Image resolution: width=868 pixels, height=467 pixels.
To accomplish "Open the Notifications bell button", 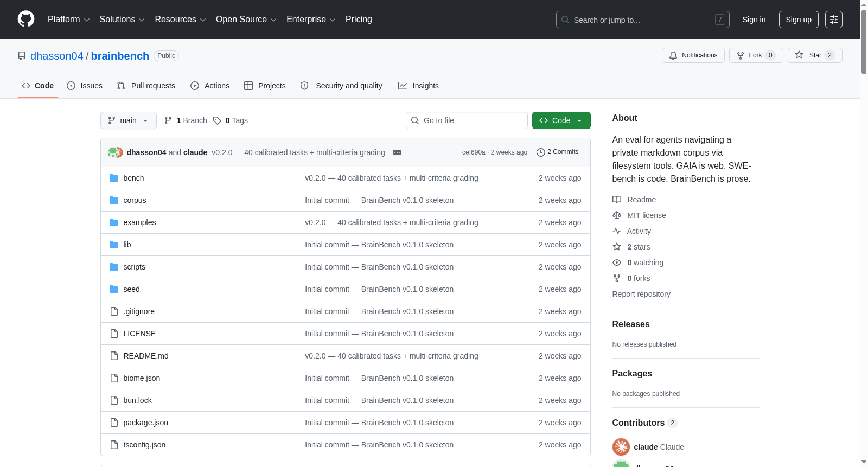I will tap(693, 55).
